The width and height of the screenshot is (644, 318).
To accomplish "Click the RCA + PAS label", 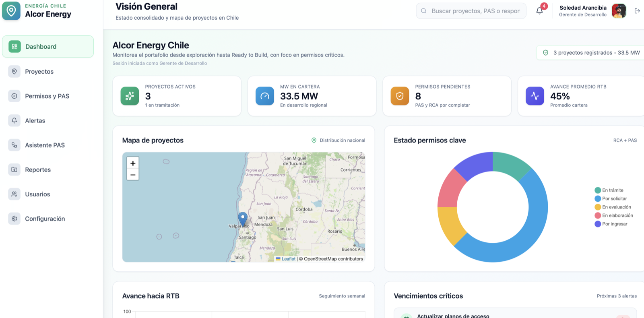I will tap(625, 140).
